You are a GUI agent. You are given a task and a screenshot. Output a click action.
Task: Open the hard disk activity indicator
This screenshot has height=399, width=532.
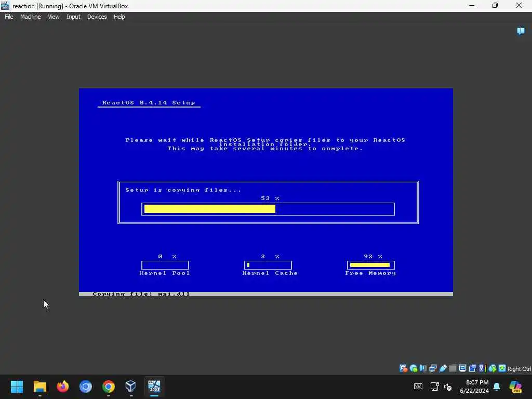[403, 368]
